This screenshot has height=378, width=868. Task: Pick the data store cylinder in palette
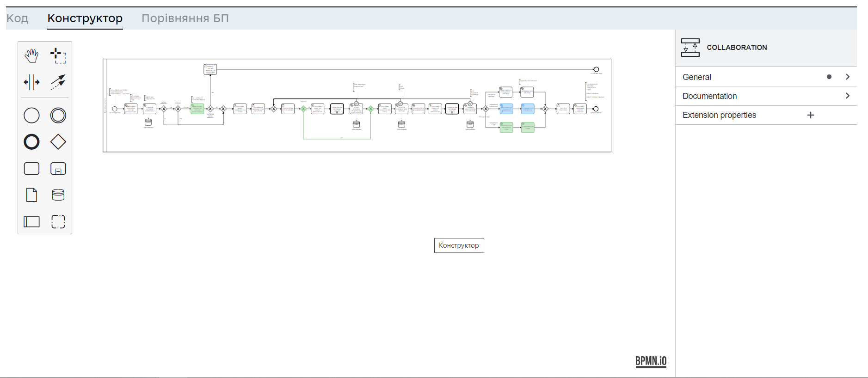[58, 195]
